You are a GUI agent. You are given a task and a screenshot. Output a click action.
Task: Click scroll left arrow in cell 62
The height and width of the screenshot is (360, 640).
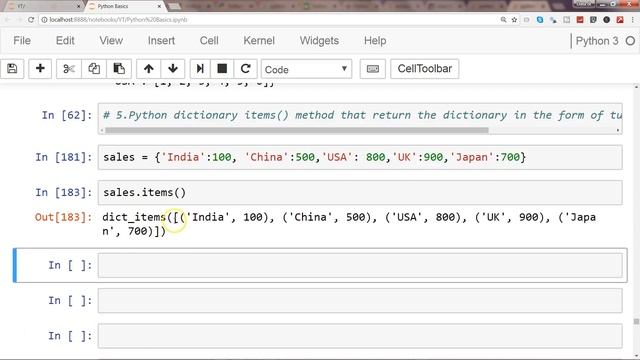(x=102, y=130)
